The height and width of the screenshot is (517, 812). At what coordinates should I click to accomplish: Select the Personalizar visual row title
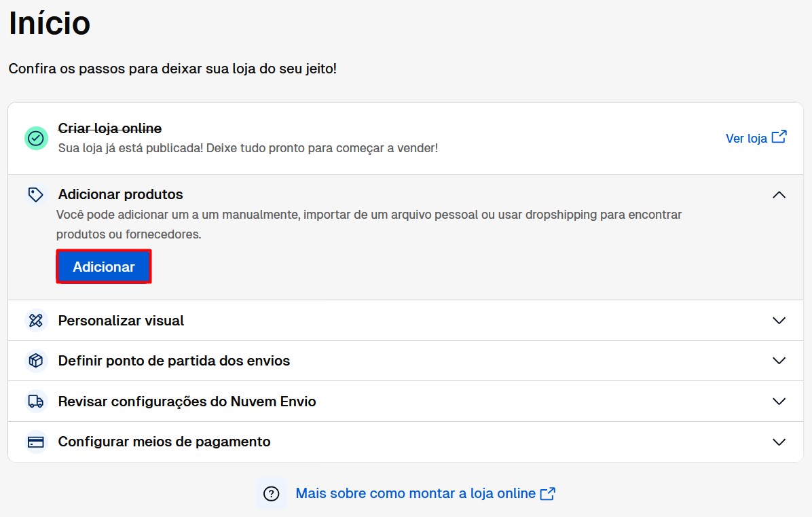click(121, 321)
